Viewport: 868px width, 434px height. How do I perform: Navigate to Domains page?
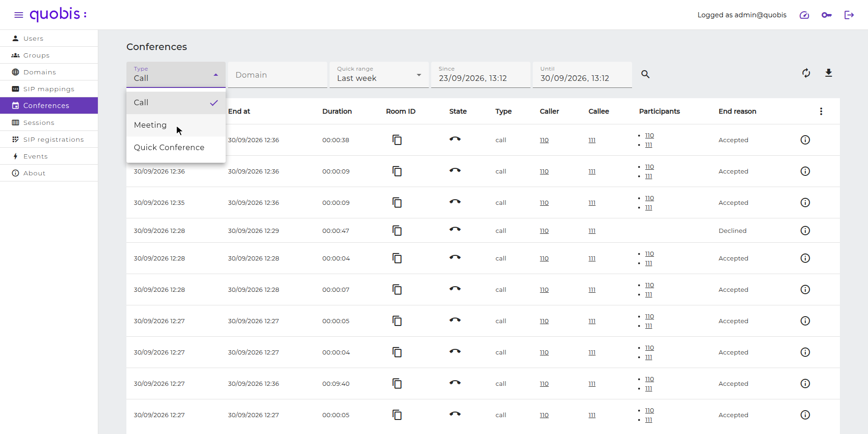[x=49, y=72]
